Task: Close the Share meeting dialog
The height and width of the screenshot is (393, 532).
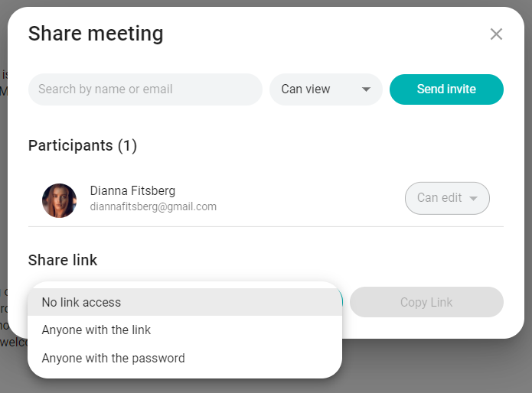Action: (496, 34)
